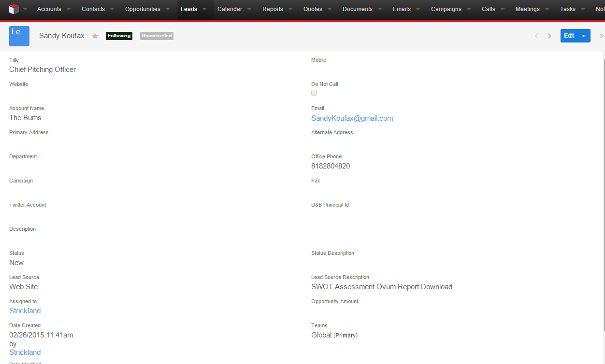Image resolution: width=605 pixels, height=364 pixels.
Task: Open the Reports module tab
Action: (x=273, y=9)
